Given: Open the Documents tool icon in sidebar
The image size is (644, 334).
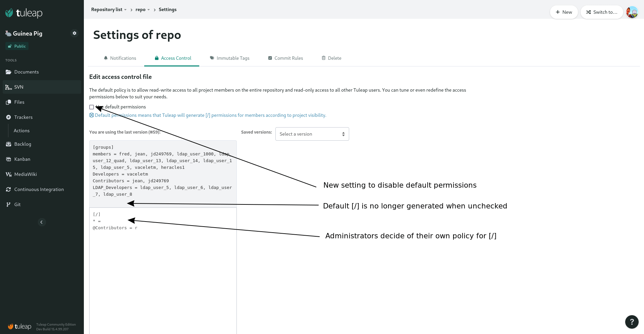Looking at the screenshot, I should tap(8, 72).
